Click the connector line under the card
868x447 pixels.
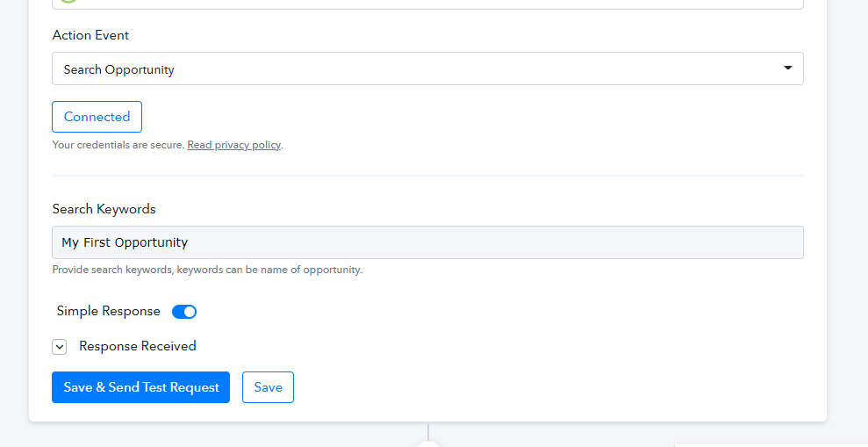(428, 431)
